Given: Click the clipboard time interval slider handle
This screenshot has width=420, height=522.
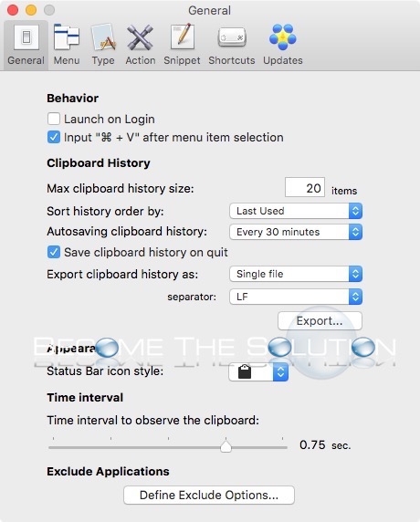Looking at the screenshot, I should point(226,446).
